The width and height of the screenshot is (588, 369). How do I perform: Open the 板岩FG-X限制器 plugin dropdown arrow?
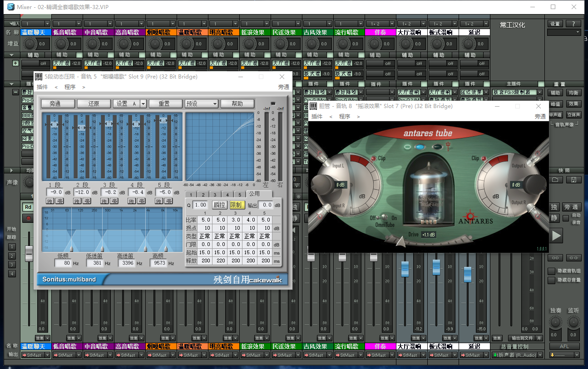click(539, 92)
